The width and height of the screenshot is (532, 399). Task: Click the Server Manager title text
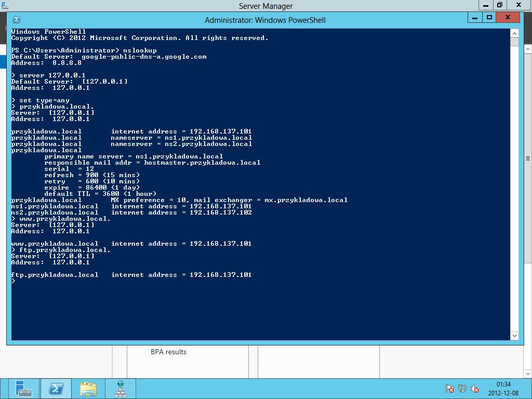265,6
